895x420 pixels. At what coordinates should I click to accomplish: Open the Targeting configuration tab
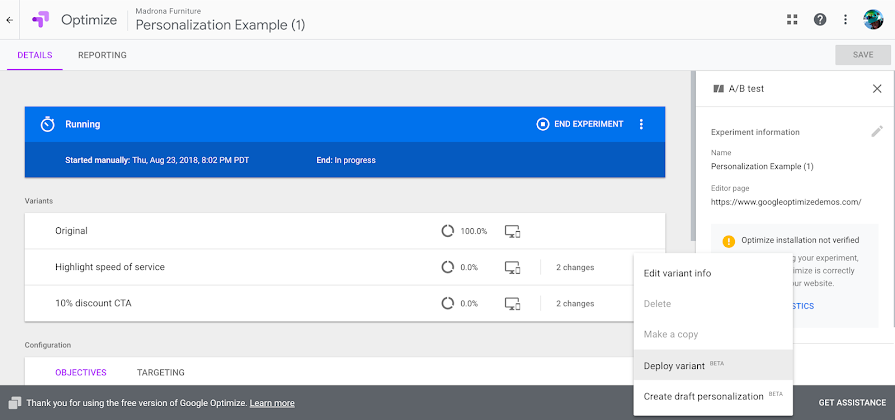tap(160, 373)
